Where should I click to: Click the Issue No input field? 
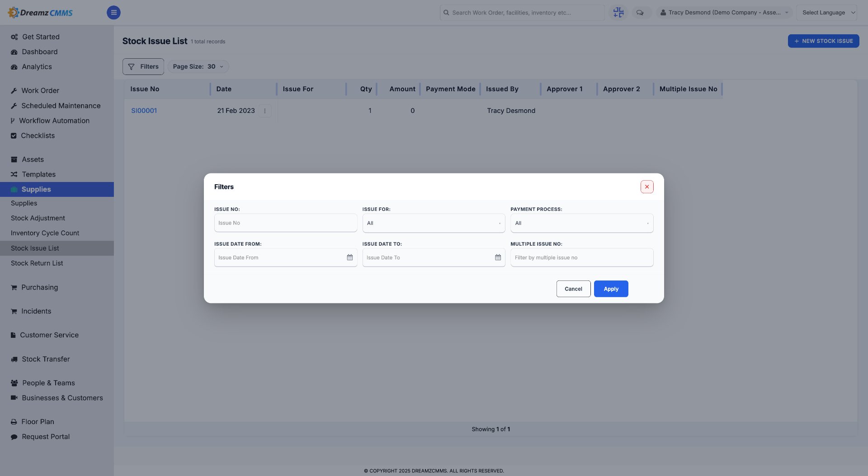coord(285,223)
